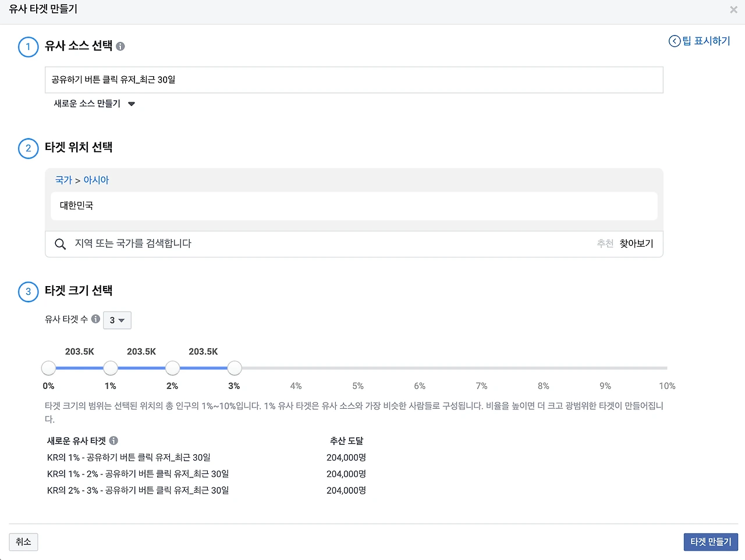The image size is (745, 560).
Task: Click the slider handle at 3%
Action: click(x=235, y=368)
